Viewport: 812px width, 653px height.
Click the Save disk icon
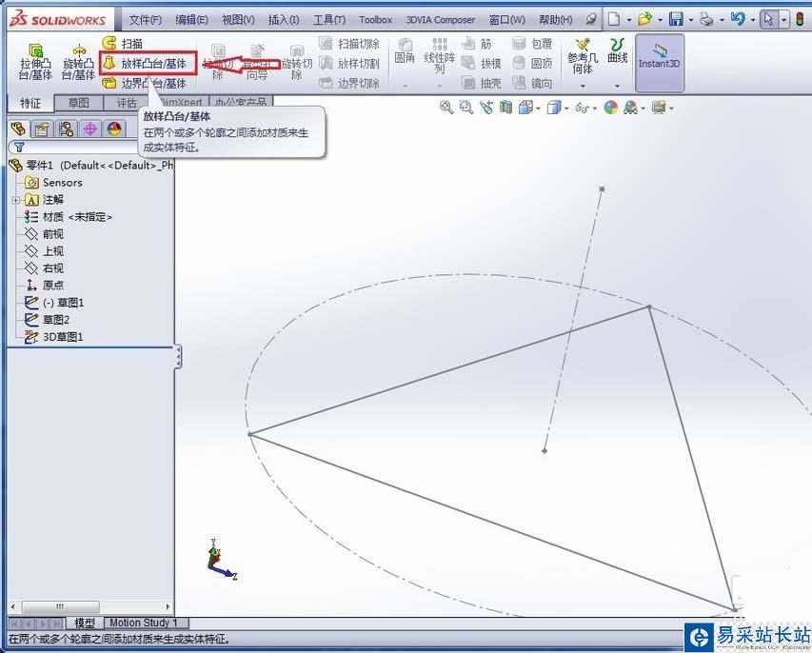pos(676,20)
